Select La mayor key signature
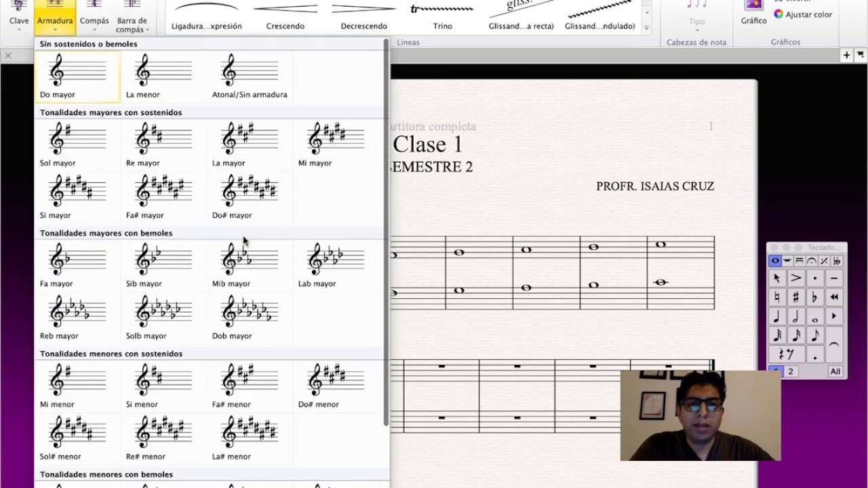The height and width of the screenshot is (488, 868). click(250, 145)
